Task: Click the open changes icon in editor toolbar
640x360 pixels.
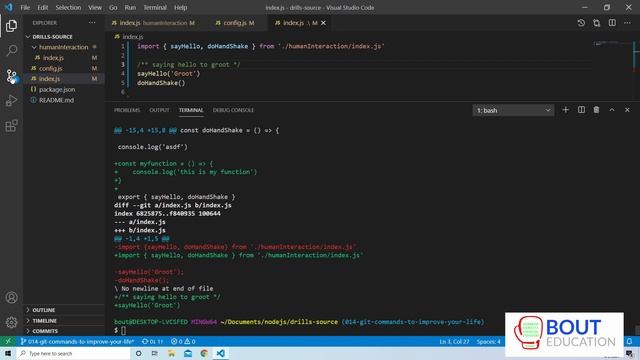Action: point(596,23)
